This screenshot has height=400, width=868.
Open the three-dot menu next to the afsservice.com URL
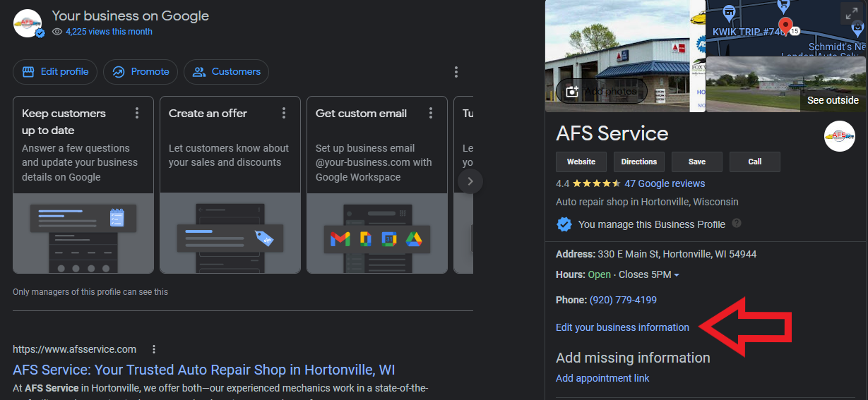coord(154,349)
